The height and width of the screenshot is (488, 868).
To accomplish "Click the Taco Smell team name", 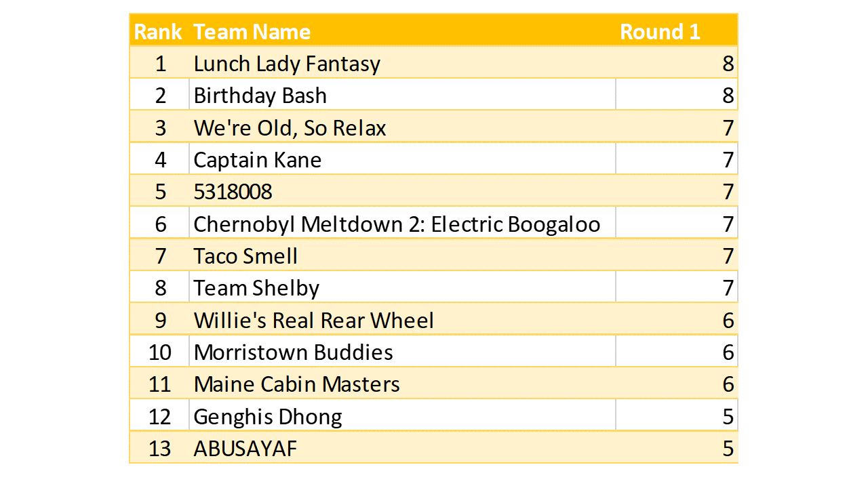I will click(245, 256).
